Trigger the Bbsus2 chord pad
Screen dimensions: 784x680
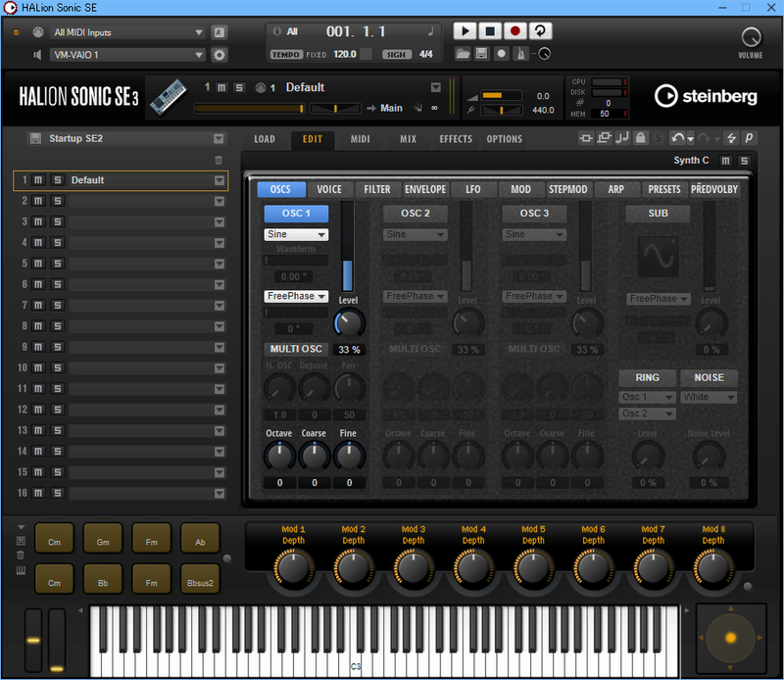pyautogui.click(x=200, y=579)
